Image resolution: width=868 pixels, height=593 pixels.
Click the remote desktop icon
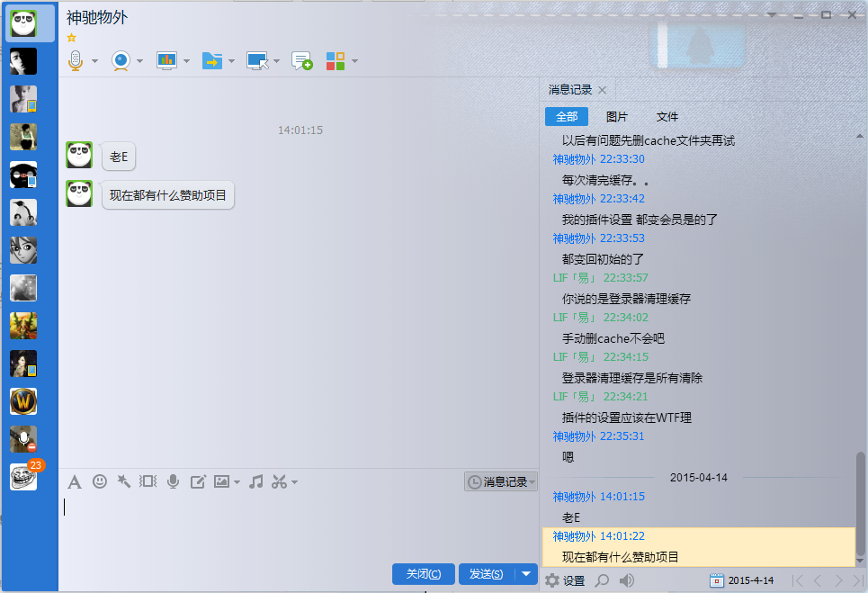click(257, 60)
